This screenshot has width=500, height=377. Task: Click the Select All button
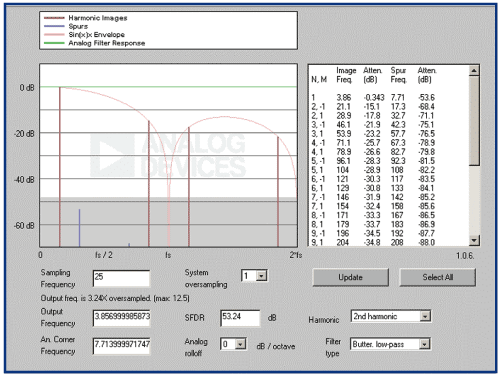437,277
